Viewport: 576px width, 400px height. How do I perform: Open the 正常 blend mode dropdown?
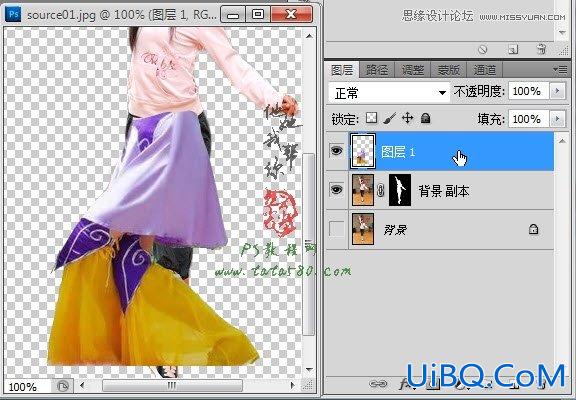389,93
